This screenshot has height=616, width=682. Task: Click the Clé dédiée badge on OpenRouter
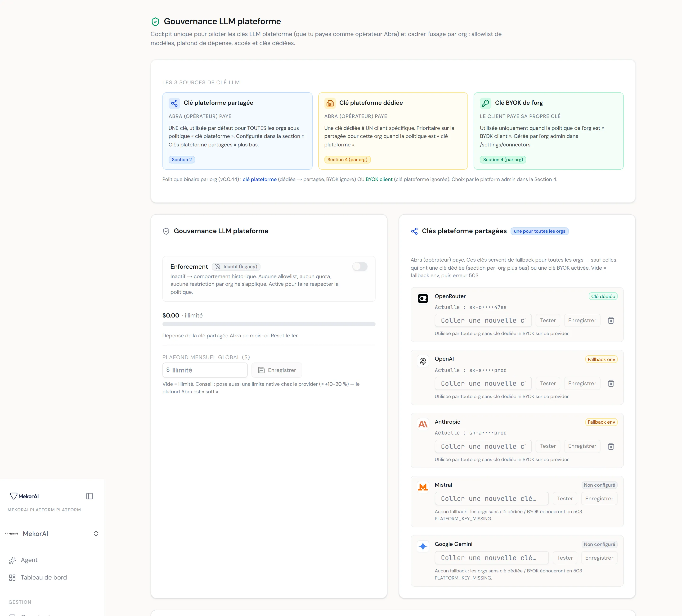tap(603, 296)
